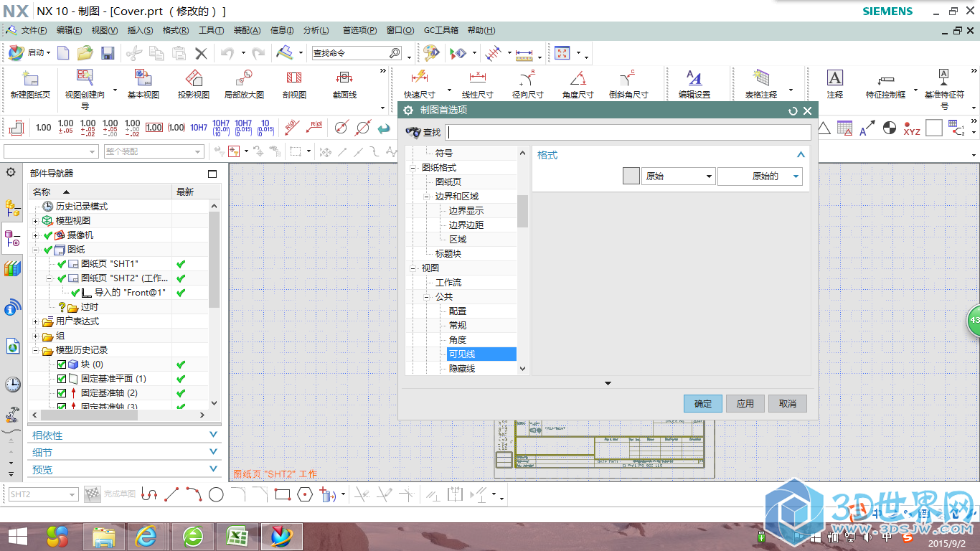Select the 投影视图 tool
This screenshot has width=980, height=551.
[194, 85]
